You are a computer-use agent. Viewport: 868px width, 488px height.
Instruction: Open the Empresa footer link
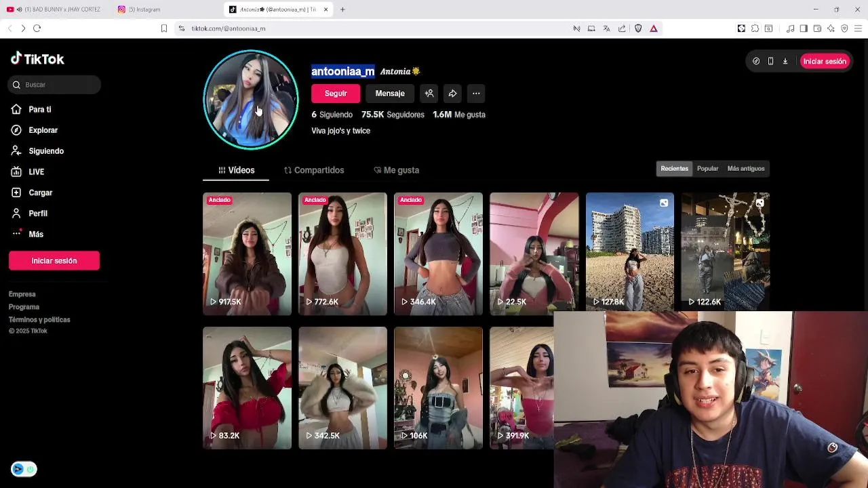(22, 294)
